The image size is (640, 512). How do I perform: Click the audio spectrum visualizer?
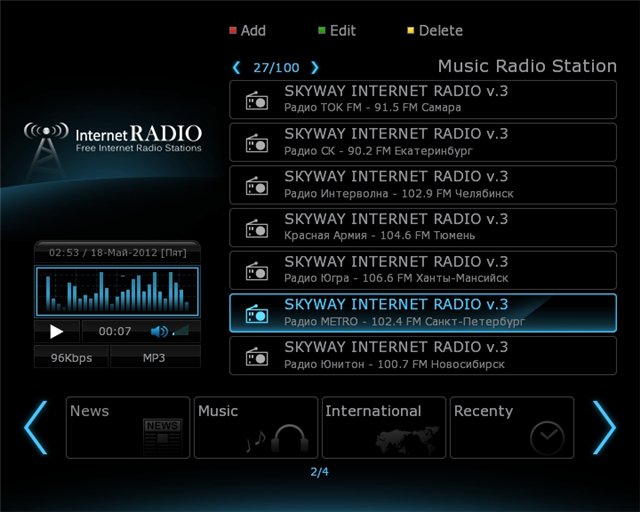[118, 292]
